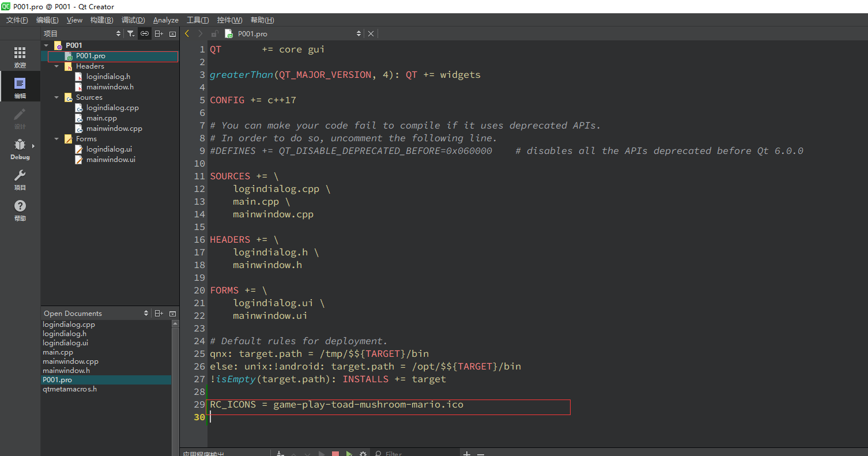Image resolution: width=868 pixels, height=456 pixels.
Task: Switch to logindialog.h in Open Documents
Action: 65,334
